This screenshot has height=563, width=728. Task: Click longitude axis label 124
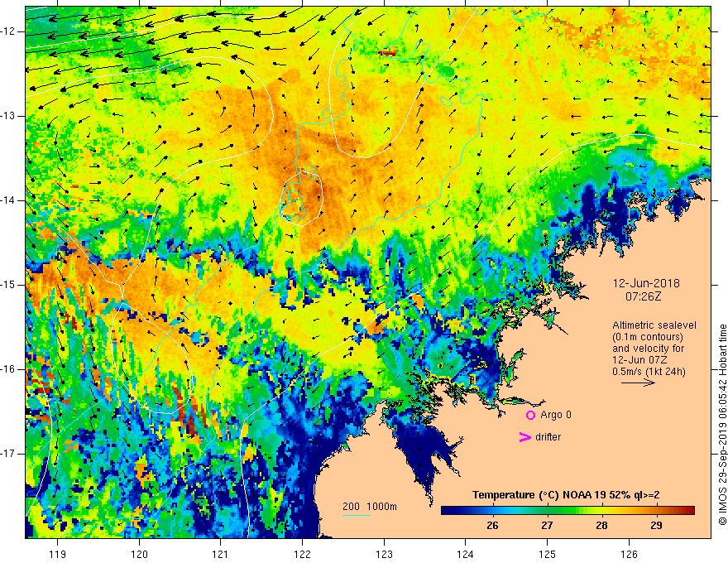(x=465, y=554)
